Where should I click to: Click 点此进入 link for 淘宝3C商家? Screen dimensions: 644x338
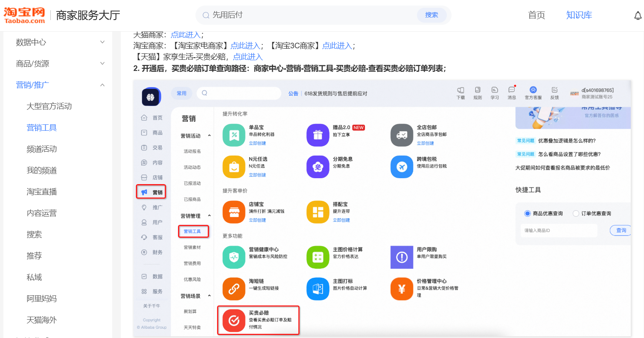point(337,46)
